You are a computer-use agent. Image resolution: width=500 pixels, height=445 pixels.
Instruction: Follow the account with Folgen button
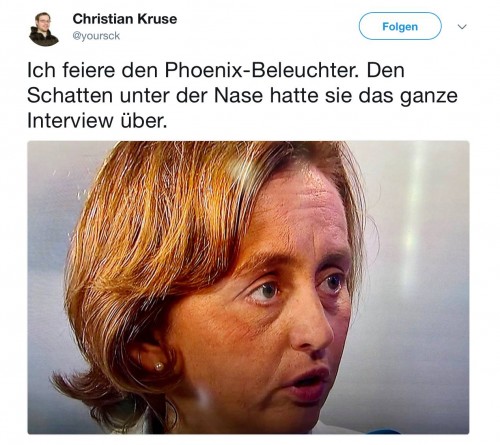click(400, 26)
